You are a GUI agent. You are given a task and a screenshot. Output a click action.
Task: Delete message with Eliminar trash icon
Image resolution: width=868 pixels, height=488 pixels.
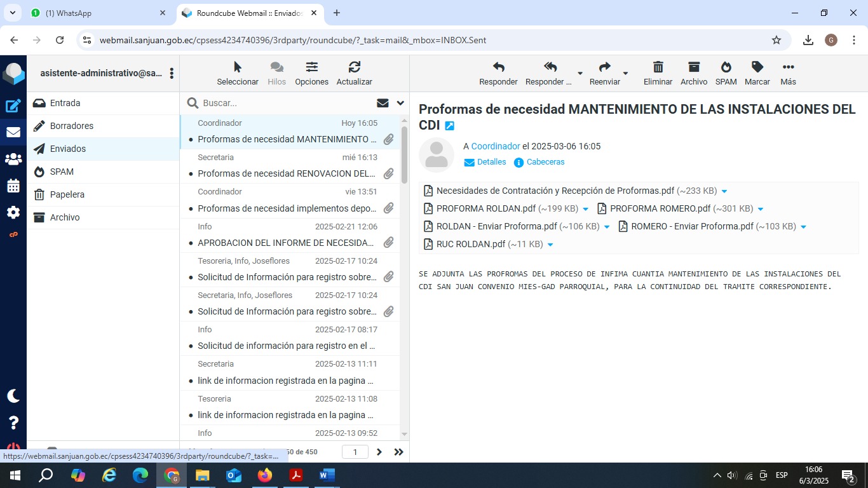click(658, 67)
